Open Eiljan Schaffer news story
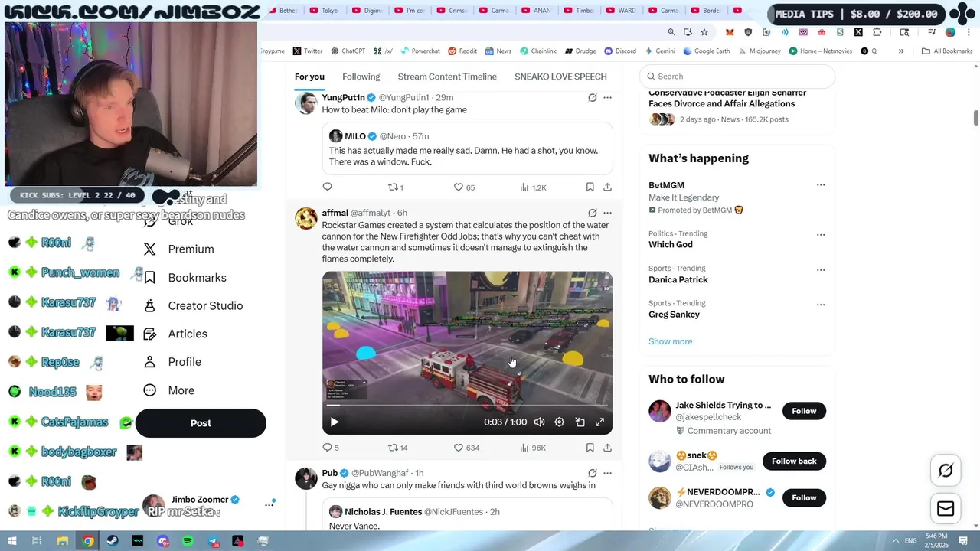 coord(727,98)
